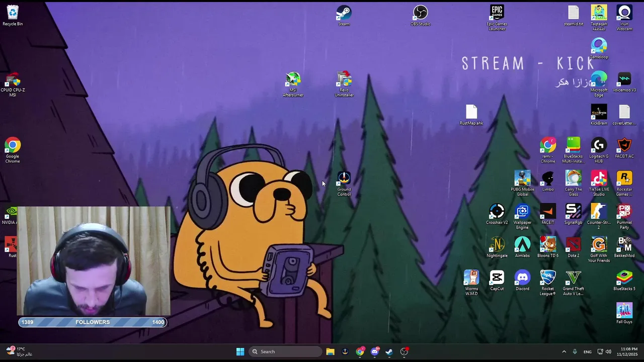Open Voicemod V3 shortcut
This screenshot has width=644, height=362.
pos(624,81)
